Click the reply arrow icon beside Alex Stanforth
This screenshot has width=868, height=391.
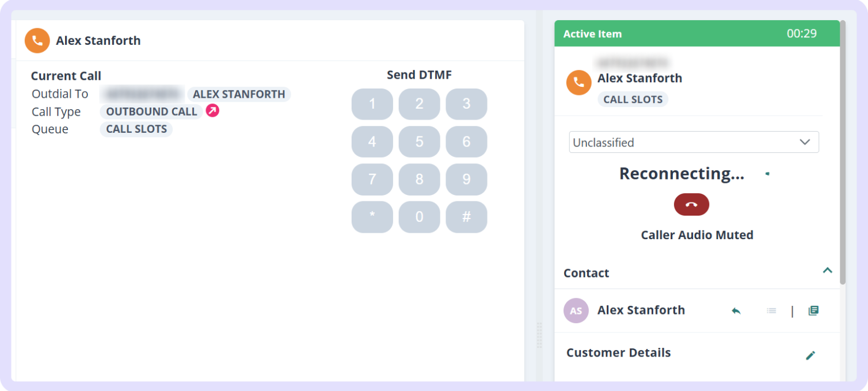736,310
